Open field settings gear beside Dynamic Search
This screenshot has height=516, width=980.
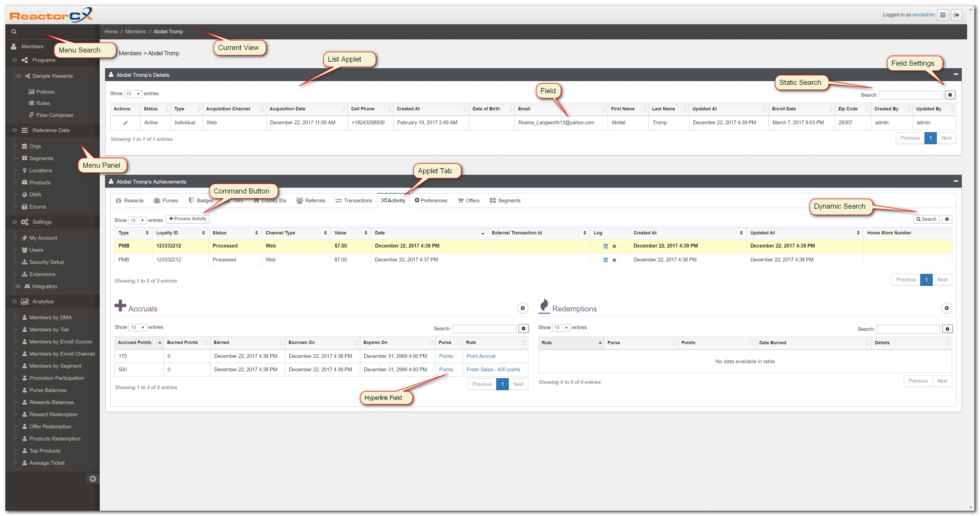[x=947, y=219]
